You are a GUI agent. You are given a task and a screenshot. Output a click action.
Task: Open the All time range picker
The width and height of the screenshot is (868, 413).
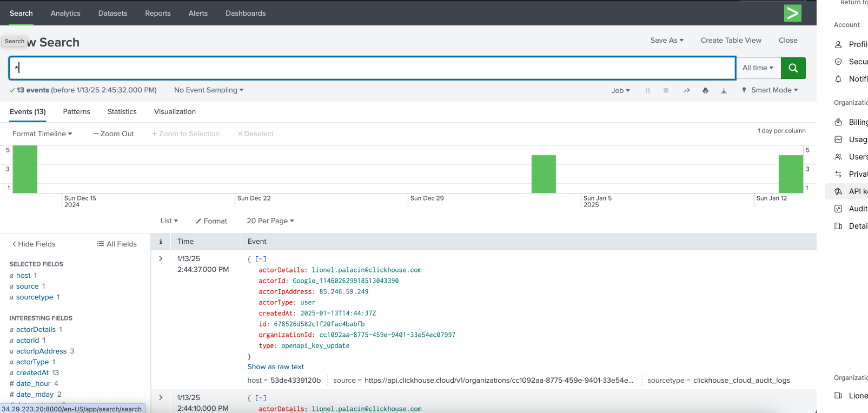(758, 68)
